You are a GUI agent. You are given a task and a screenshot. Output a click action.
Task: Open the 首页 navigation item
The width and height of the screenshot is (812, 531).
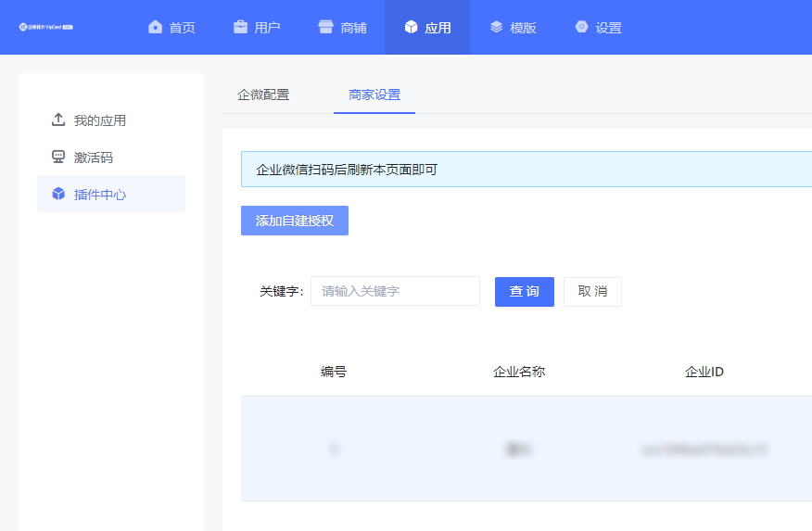pos(171,28)
